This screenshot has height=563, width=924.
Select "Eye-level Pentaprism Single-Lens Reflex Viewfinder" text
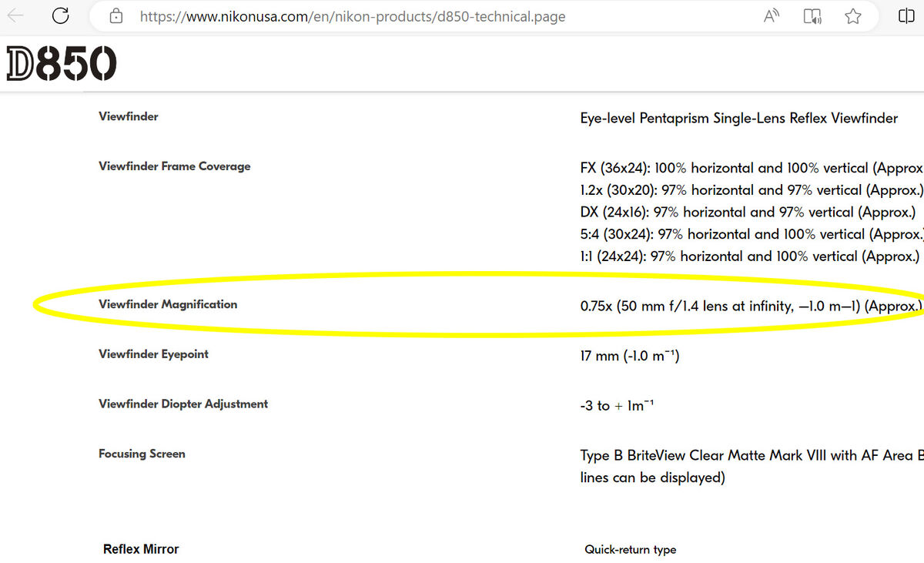pyautogui.click(x=739, y=119)
